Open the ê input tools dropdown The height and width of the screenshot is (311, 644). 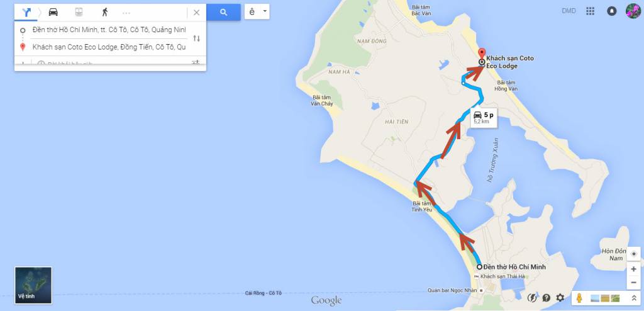point(257,11)
